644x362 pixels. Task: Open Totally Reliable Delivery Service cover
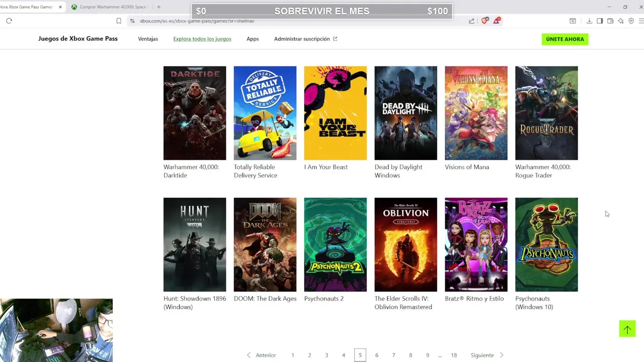265,113
